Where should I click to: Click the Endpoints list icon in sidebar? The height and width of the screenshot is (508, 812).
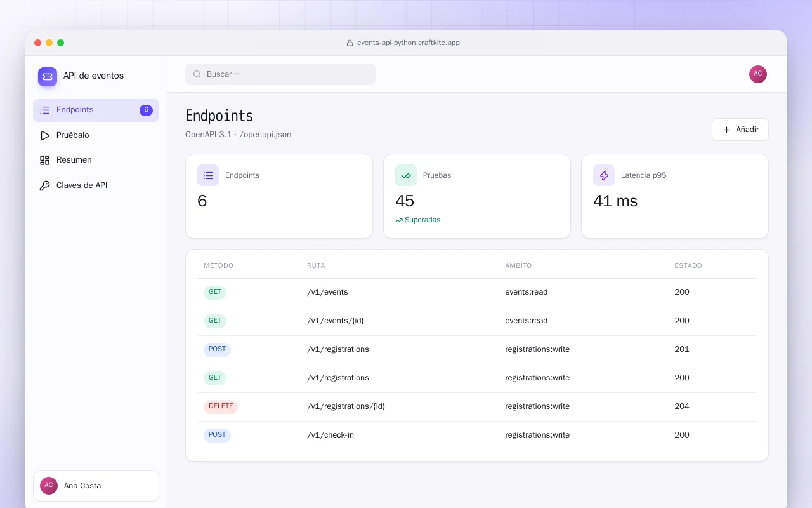click(44, 110)
